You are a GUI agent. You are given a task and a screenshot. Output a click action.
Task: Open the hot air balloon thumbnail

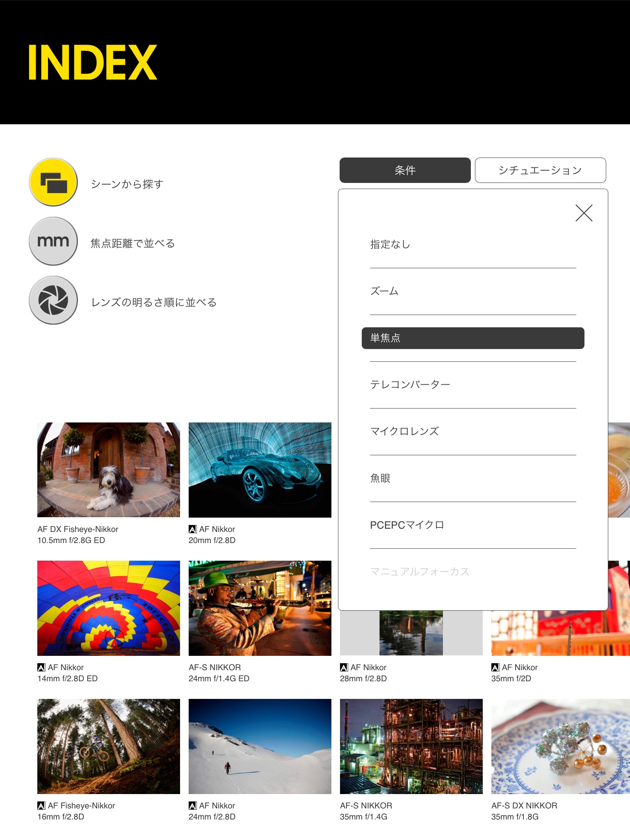(108, 608)
